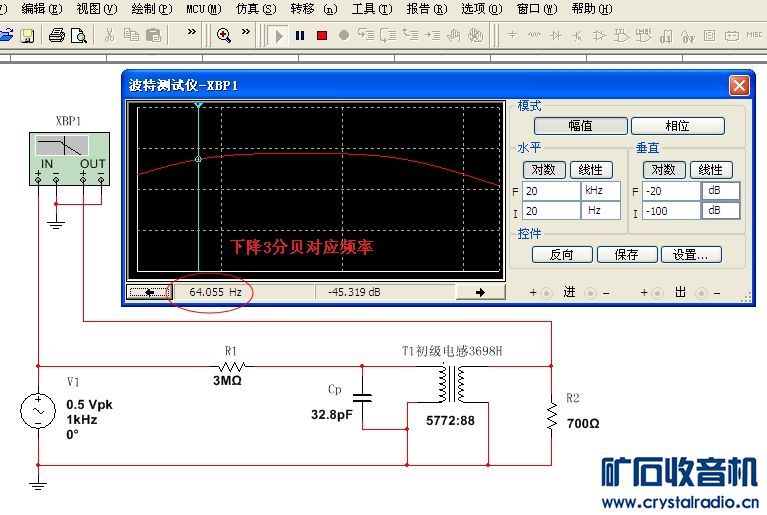Click the Save file toolbar icon
Viewport: 767px width, 515px height.
(27, 35)
